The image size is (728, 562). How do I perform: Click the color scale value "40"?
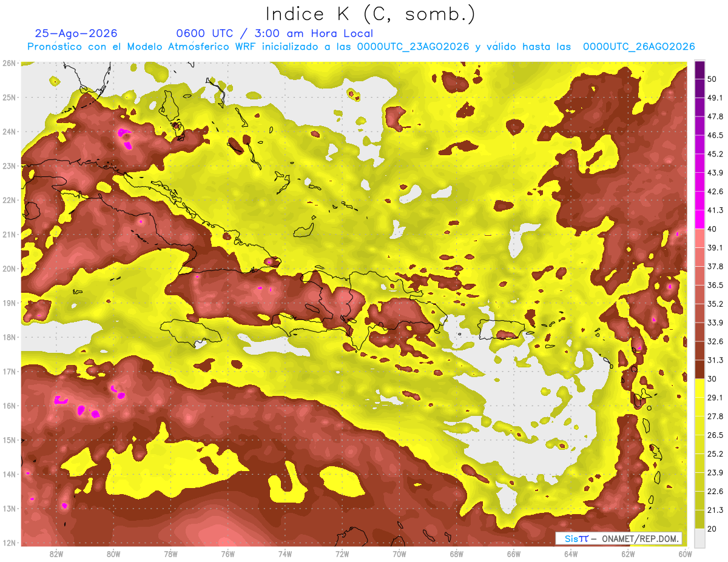pyautogui.click(x=713, y=229)
